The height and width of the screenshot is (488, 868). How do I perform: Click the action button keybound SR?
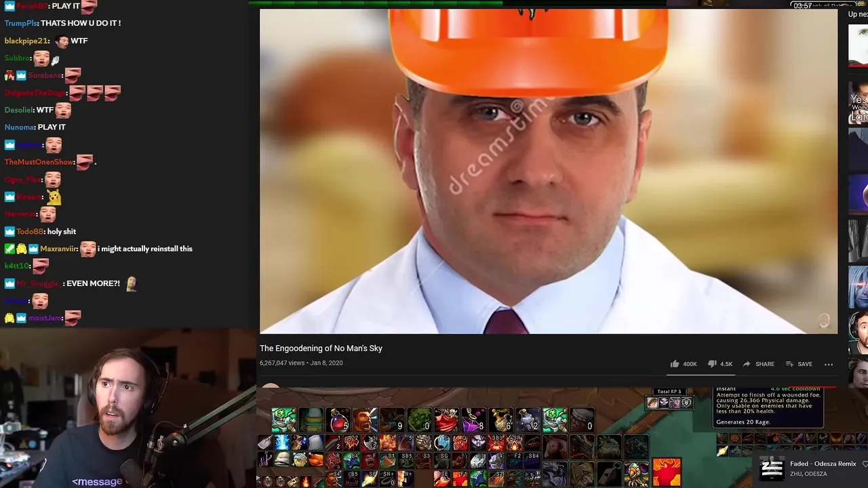point(514,442)
